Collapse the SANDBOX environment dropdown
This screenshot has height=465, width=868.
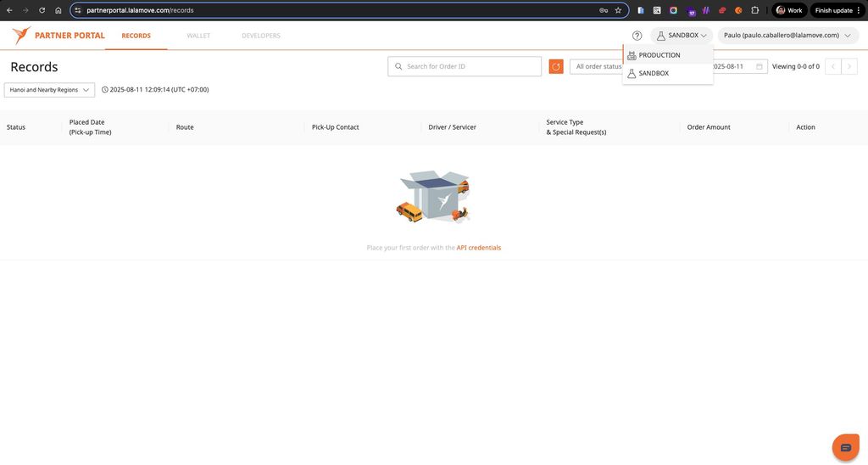click(x=682, y=36)
